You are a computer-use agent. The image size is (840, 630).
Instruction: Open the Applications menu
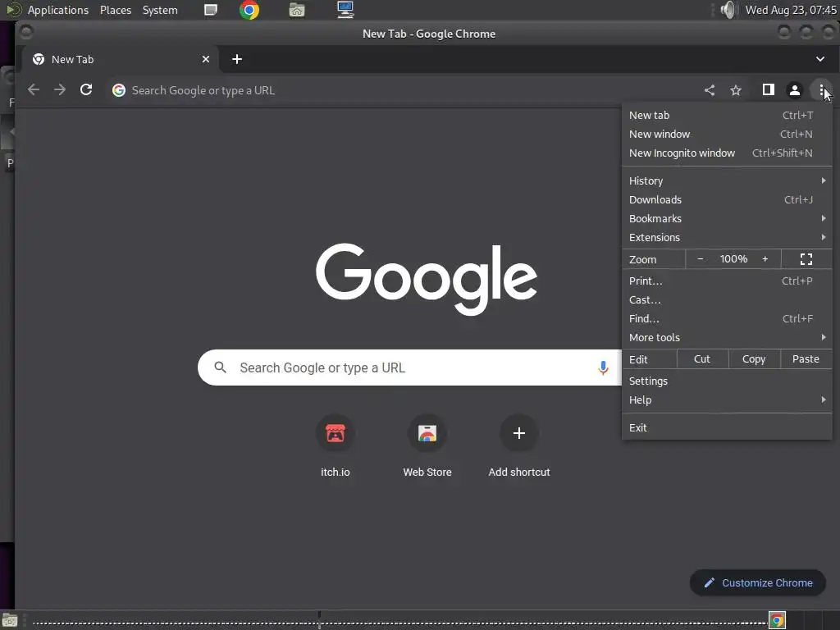[58, 10]
